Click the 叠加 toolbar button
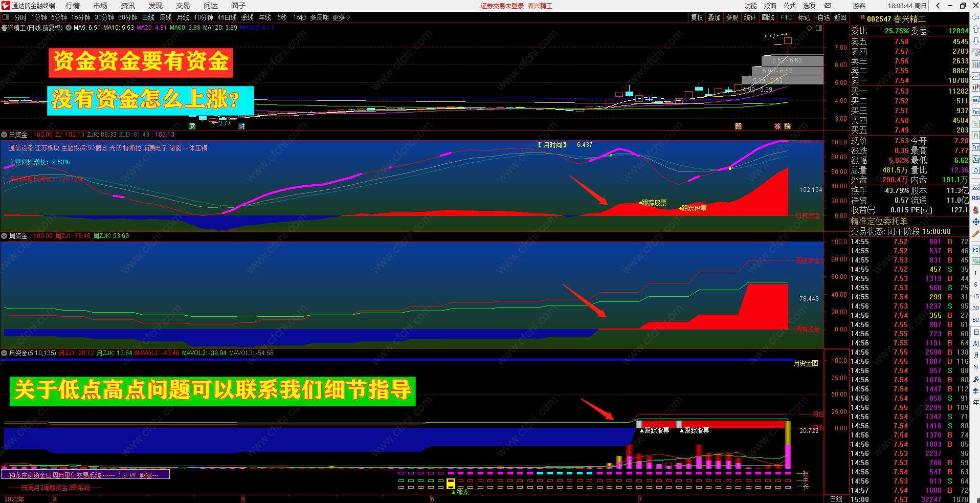980x503 pixels. [x=715, y=17]
